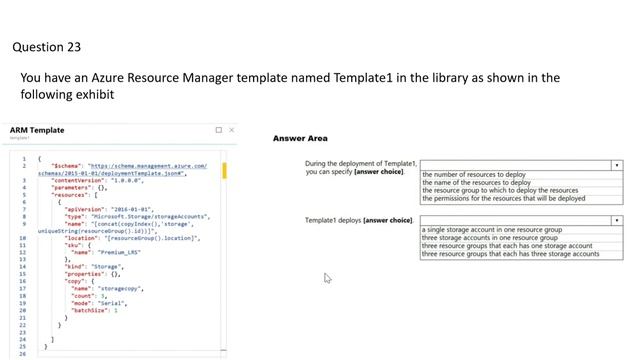This screenshot has width=640, height=360.
Task: Click the 'ARM Template' panel title
Action: point(37,130)
